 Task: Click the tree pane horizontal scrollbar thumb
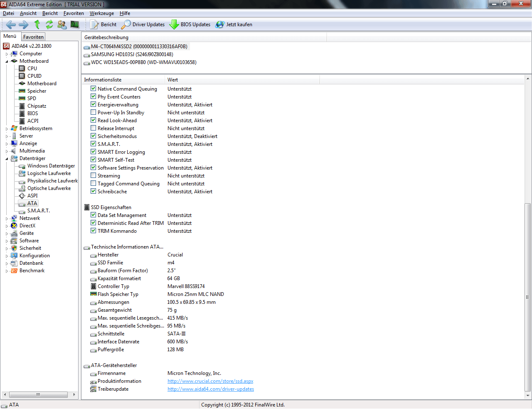[x=38, y=394]
